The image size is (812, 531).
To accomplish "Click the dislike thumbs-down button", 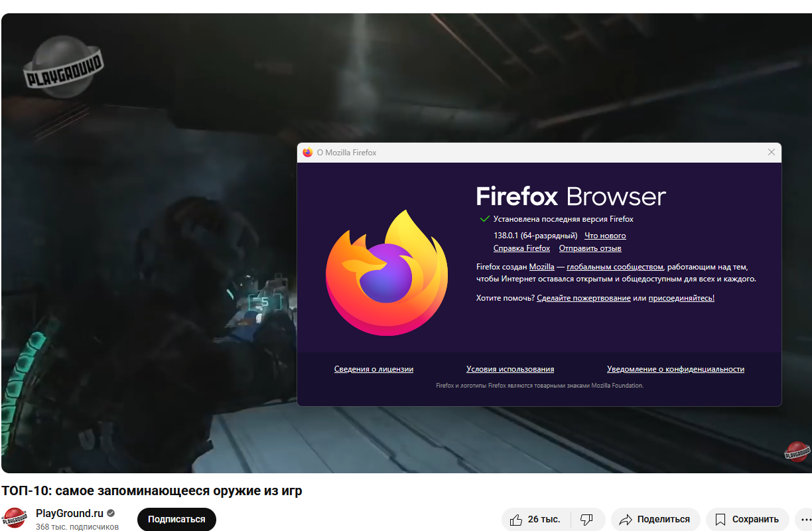I will [x=587, y=519].
